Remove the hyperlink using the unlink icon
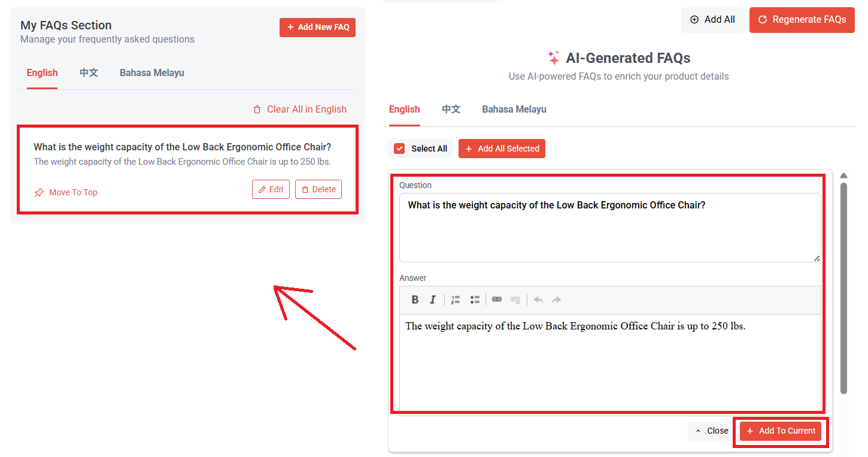 point(515,299)
